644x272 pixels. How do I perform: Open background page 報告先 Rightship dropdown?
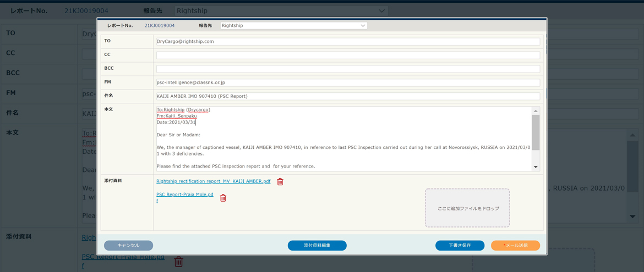tap(281, 10)
